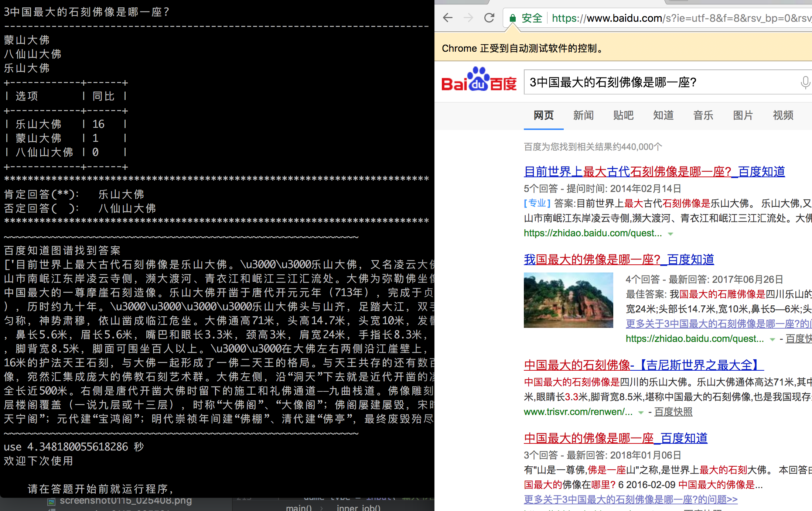This screenshot has width=812, height=511.
Task: Click the browser forward arrow
Action: click(468, 18)
